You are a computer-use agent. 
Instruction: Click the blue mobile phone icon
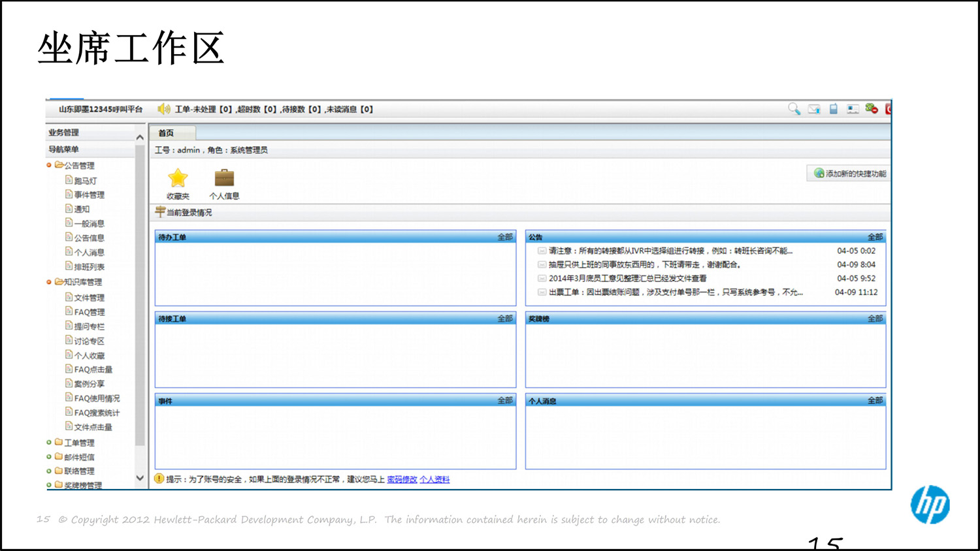834,109
